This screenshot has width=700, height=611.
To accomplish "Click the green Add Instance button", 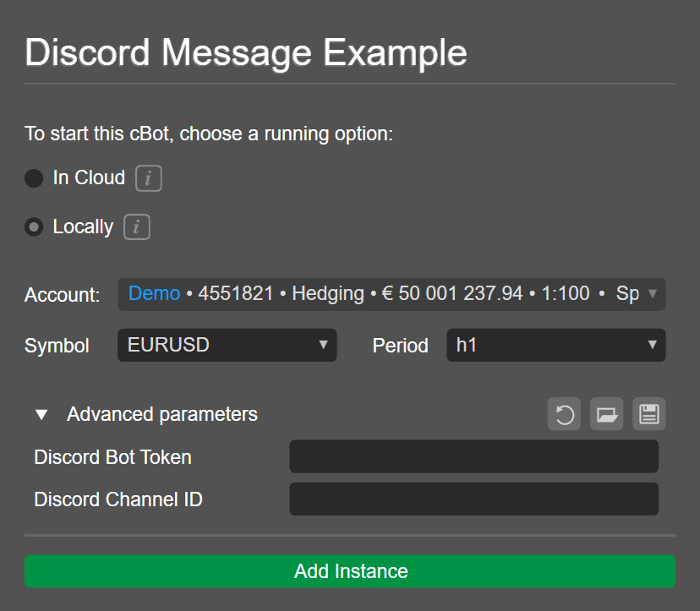I will pyautogui.click(x=350, y=570).
